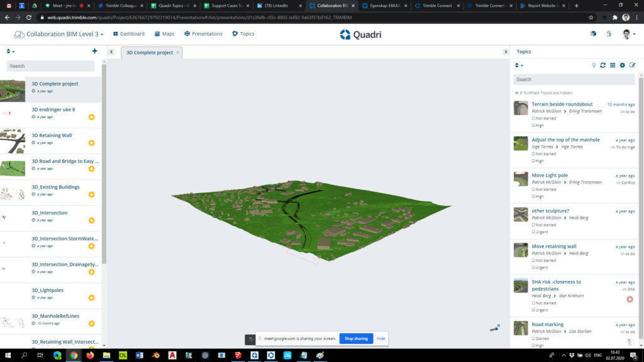644x362 pixels.
Task: Click the orange plus beside 3D Retaining Wall
Action: tap(92, 143)
